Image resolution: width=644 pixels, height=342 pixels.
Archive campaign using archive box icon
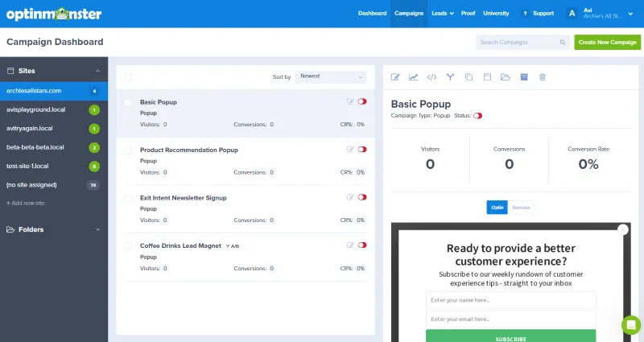(x=524, y=77)
